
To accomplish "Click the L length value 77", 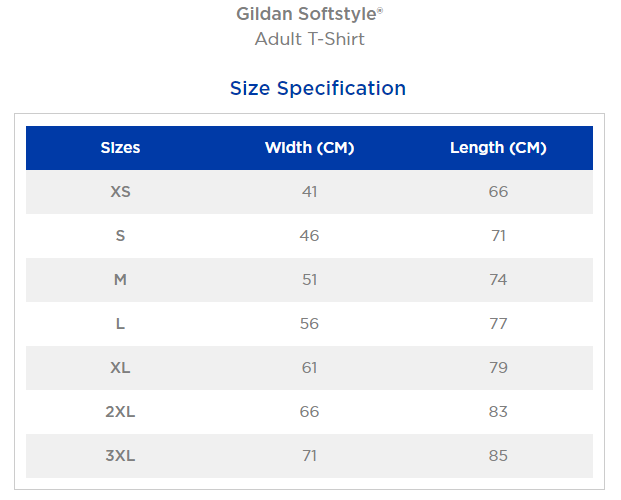I will 498,324.
